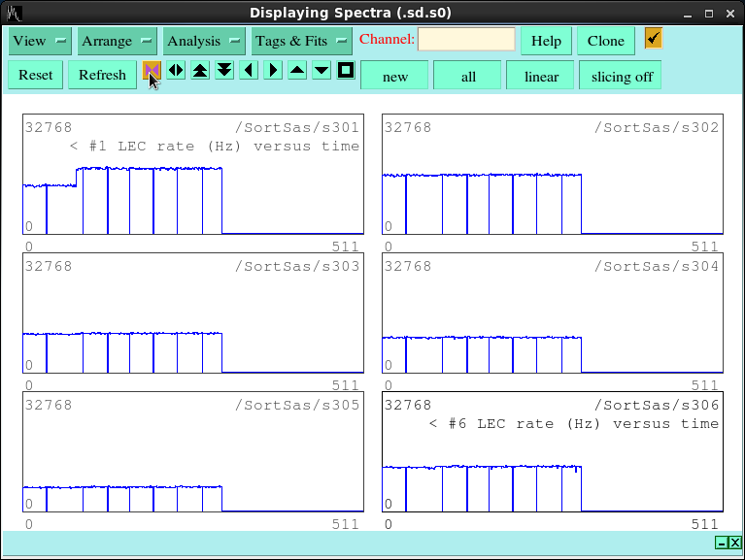
Task: Click the double down-arrow vertical contract icon
Action: [224, 71]
